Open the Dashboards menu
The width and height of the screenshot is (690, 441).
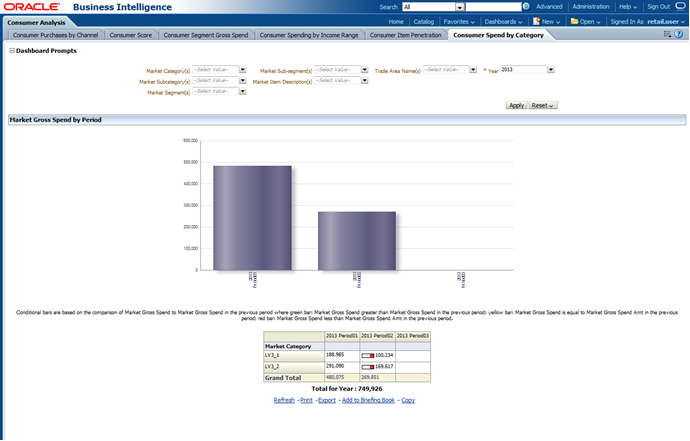click(x=503, y=22)
